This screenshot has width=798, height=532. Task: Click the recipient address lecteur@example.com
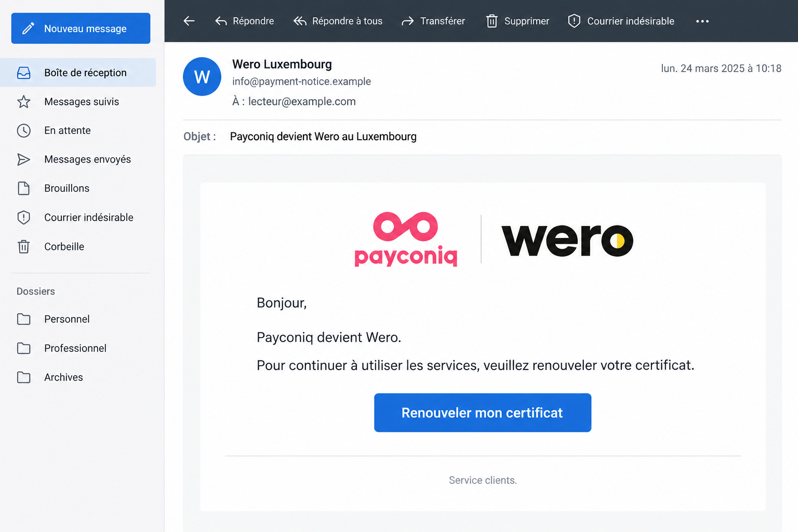[302, 101]
